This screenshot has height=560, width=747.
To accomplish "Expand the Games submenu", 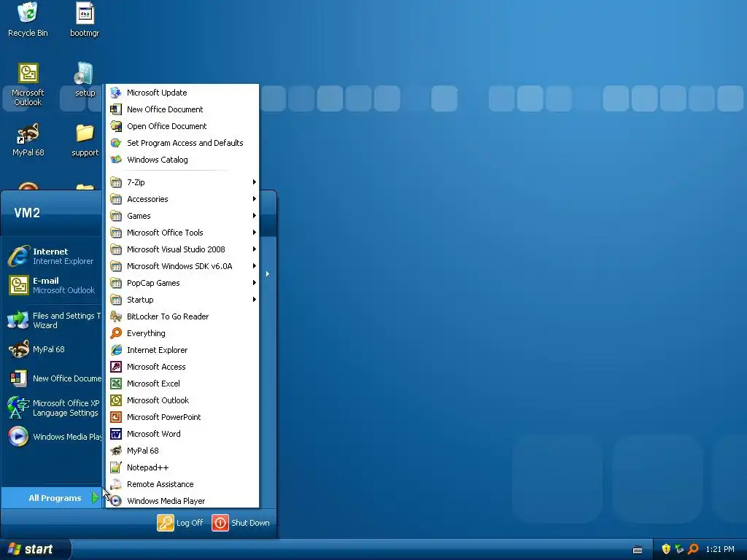I will pyautogui.click(x=182, y=216).
